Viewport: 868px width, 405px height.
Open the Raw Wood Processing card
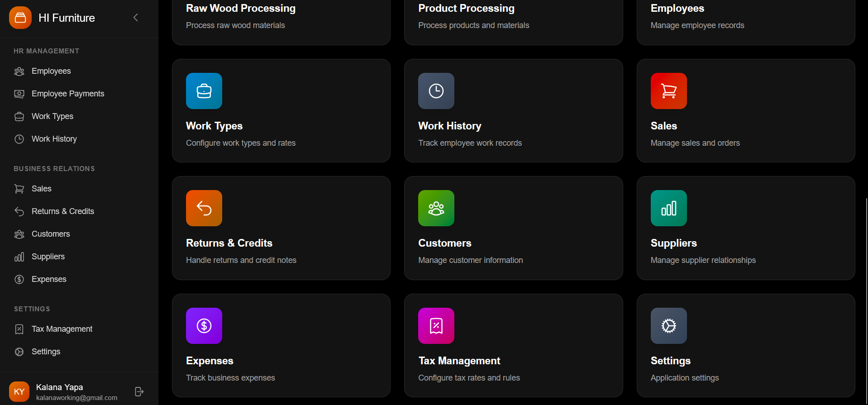(281, 17)
